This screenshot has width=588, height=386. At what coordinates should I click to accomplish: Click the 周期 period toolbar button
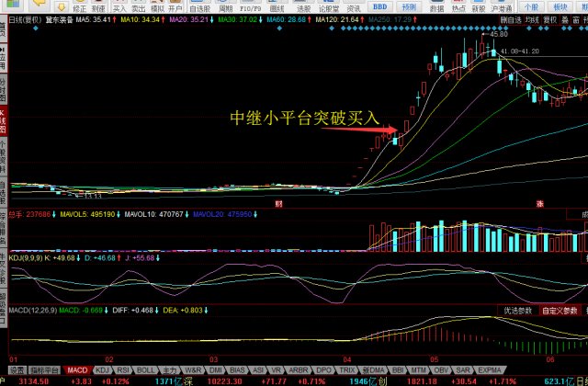(226, 7)
